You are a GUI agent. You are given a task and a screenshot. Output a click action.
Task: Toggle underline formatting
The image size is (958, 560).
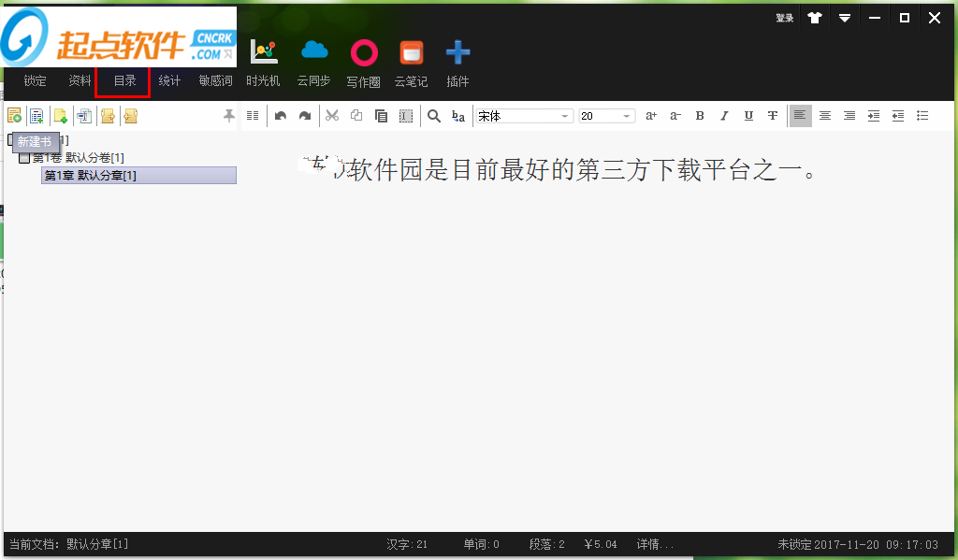[x=748, y=116]
